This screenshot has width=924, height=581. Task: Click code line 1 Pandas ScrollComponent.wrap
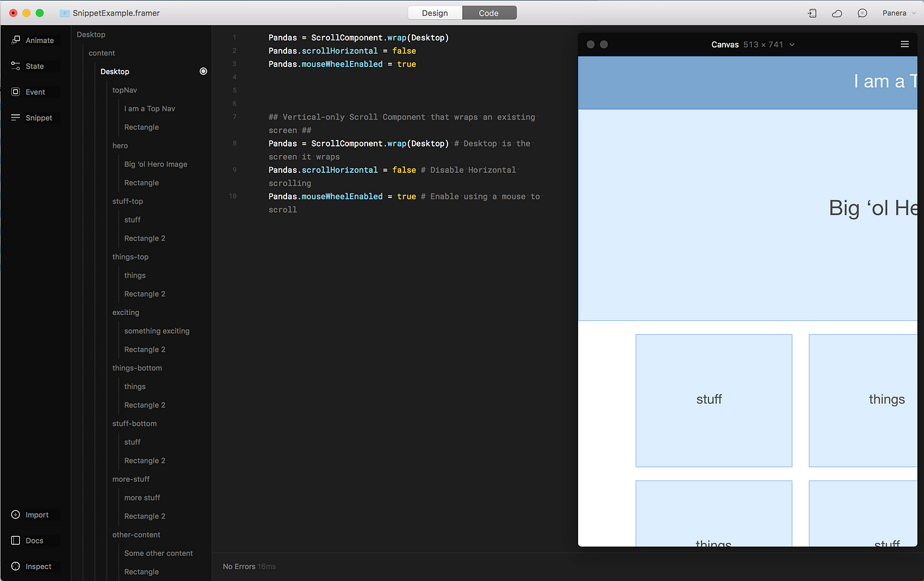point(358,38)
